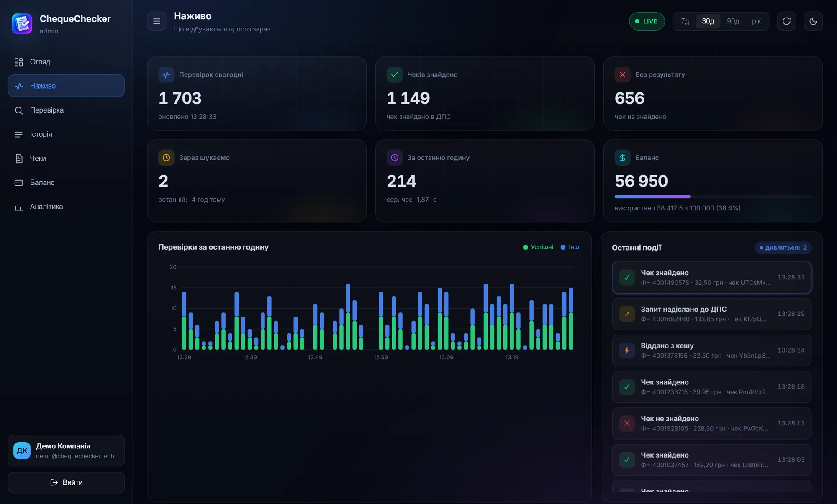This screenshot has height=504, width=837.
Task: Click the ДК avatar icon
Action: (x=22, y=450)
